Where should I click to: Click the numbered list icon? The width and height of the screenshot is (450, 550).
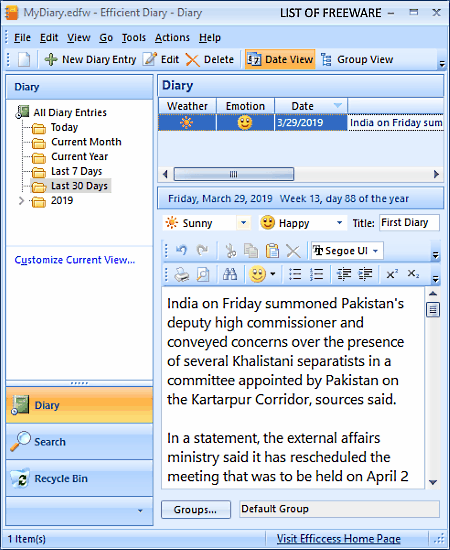click(x=316, y=274)
